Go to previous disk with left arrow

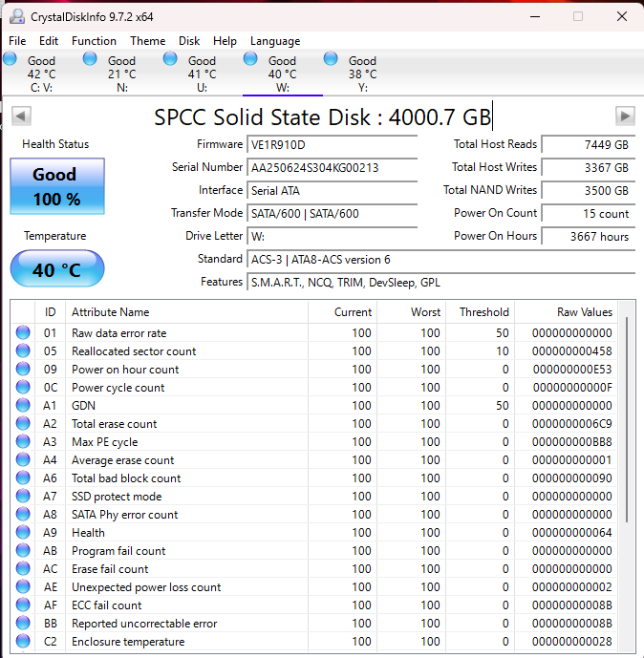[21, 116]
